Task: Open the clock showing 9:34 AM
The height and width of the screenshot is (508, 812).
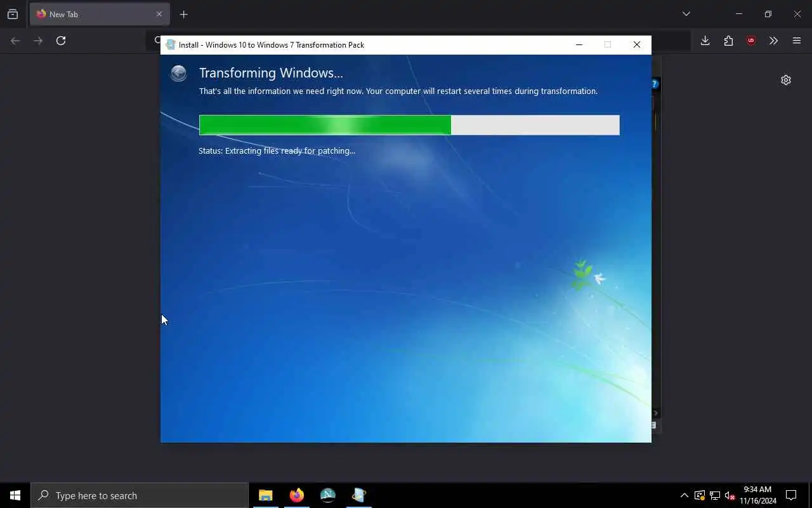Action: pos(757,495)
